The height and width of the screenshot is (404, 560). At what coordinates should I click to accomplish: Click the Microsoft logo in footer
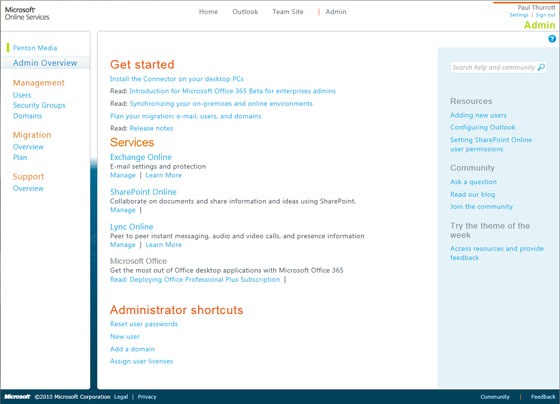coord(17,396)
